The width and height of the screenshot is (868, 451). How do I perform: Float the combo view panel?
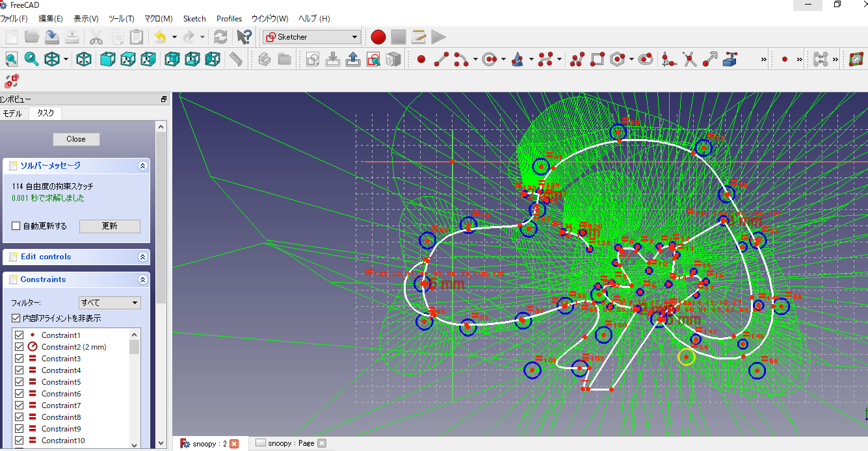164,99
